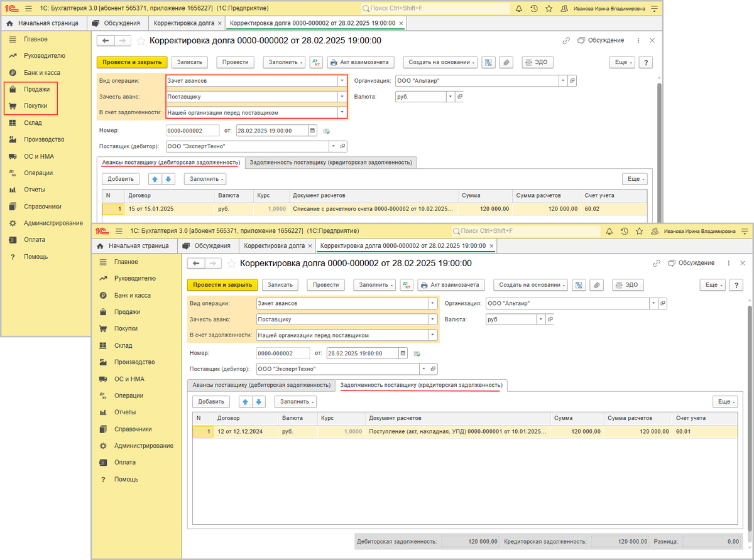Move row up arrow in front window

[x=245, y=401]
